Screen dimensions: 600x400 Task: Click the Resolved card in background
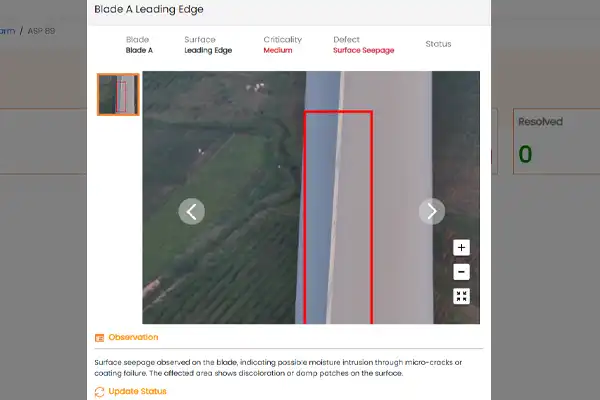pos(556,141)
